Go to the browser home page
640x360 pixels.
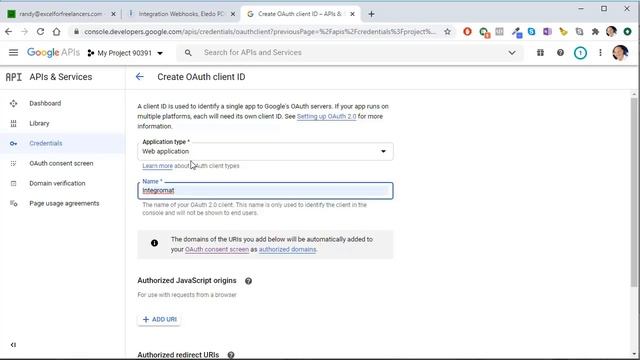[56, 31]
